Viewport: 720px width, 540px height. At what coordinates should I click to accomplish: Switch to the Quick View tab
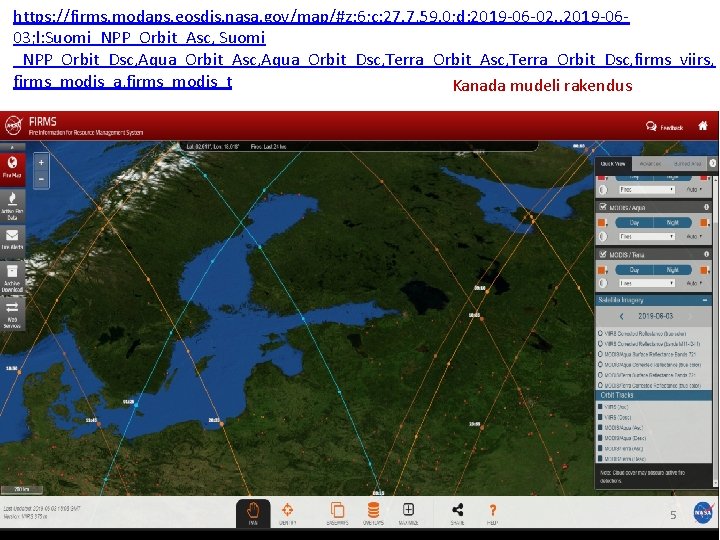[613, 163]
